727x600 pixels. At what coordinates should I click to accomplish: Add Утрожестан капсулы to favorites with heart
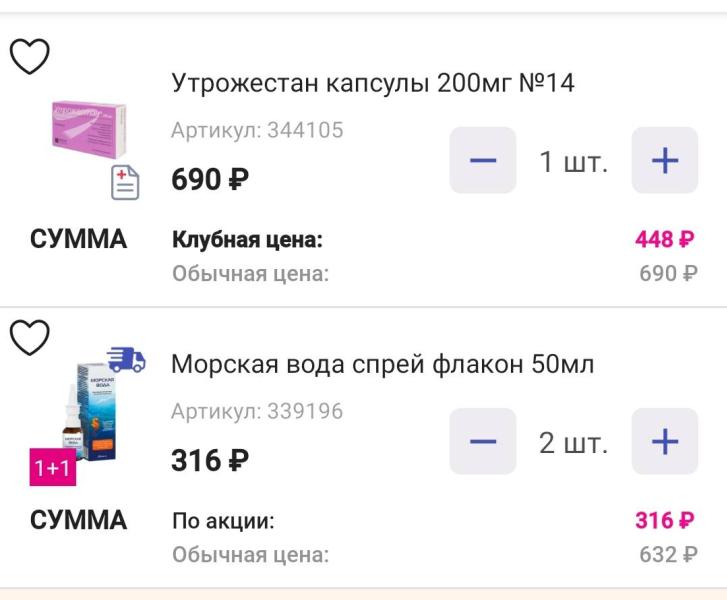(x=30, y=57)
